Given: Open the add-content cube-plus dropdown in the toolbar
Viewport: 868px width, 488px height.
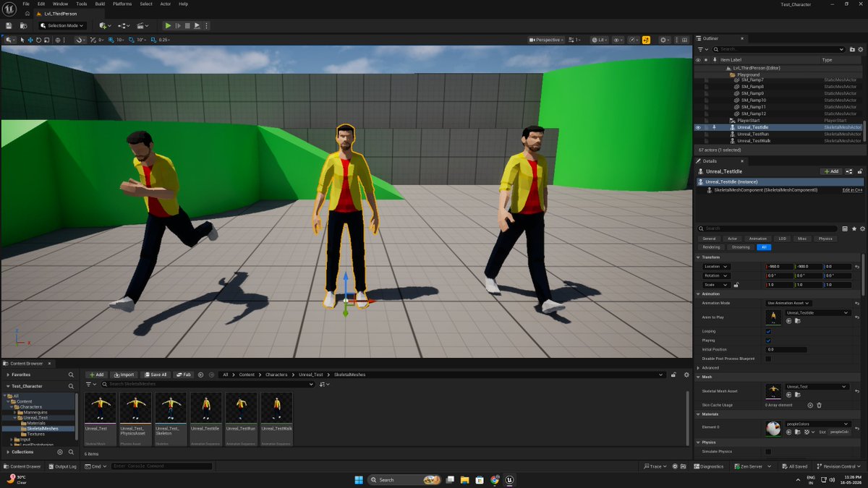Looking at the screenshot, I should [x=105, y=25].
